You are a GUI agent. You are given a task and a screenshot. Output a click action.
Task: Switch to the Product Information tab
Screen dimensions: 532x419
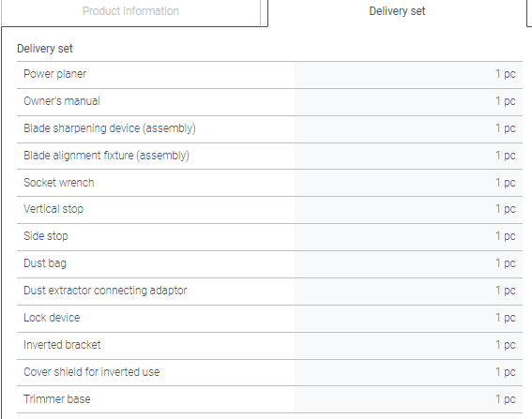[130, 11]
